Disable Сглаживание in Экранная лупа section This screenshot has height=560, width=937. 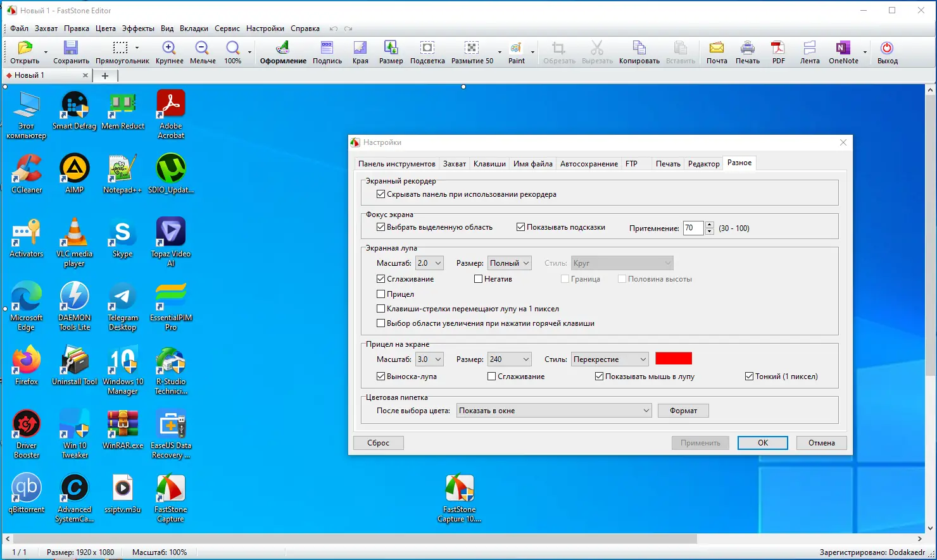(380, 278)
